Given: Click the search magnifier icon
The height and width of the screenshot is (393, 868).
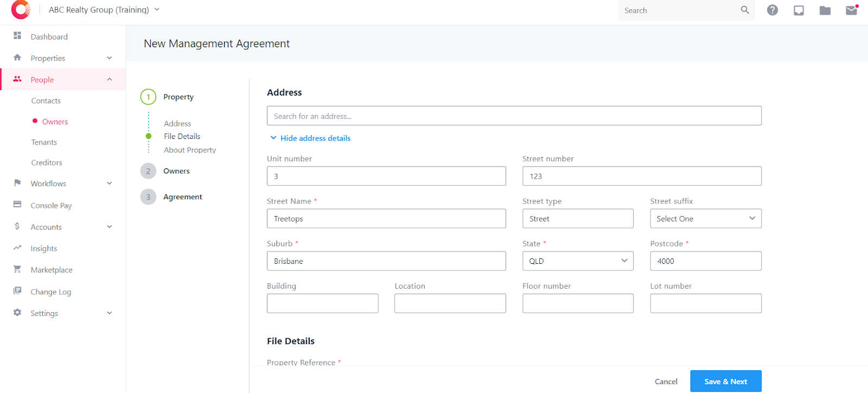Looking at the screenshot, I should coord(745,10).
